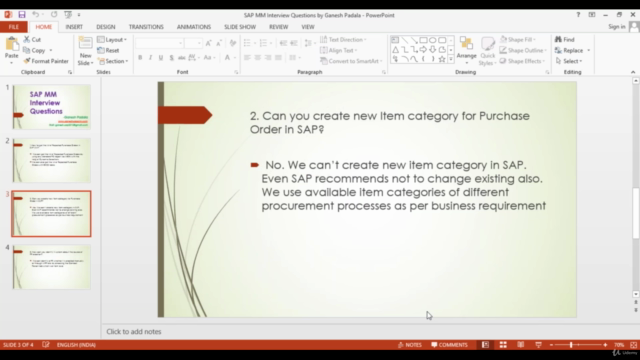Open the font name combo box
Image resolution: width=640 pixels, height=360 pixels.
click(x=159, y=43)
